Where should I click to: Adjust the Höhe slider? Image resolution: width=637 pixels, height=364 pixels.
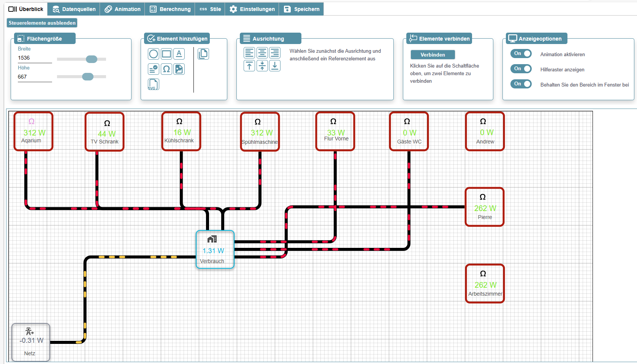point(88,77)
